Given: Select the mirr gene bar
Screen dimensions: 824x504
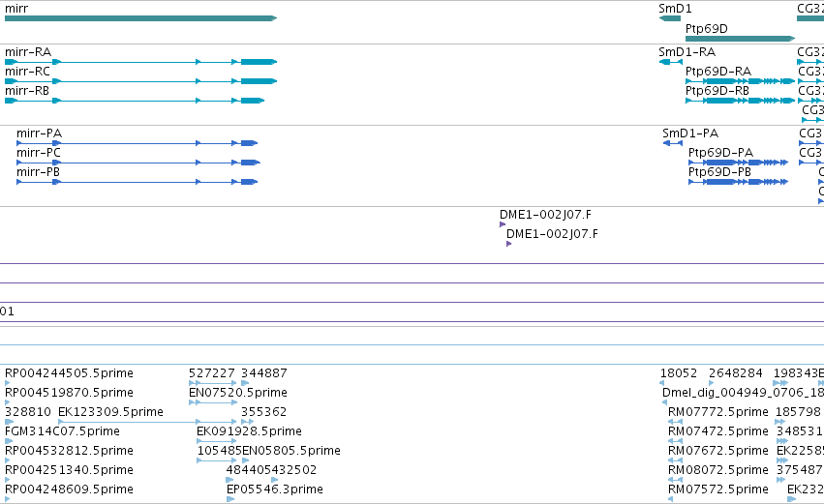Looking at the screenshot, I should 140,18.
